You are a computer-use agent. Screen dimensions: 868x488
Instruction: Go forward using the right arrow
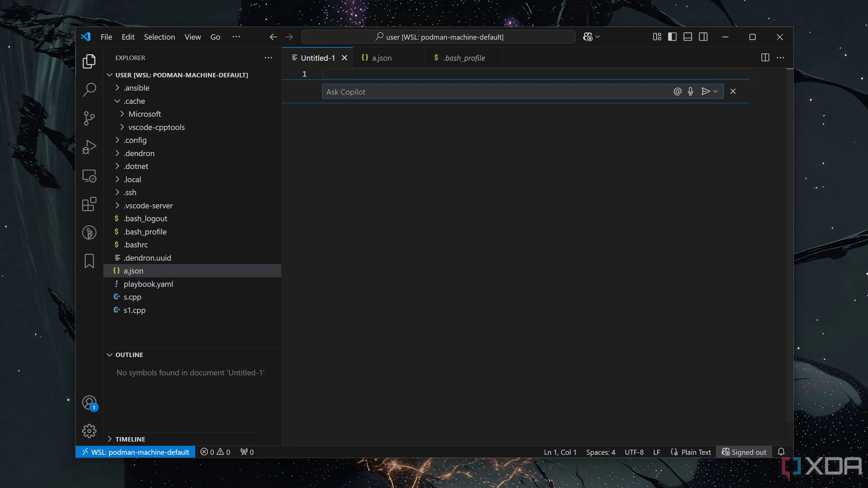pos(289,37)
